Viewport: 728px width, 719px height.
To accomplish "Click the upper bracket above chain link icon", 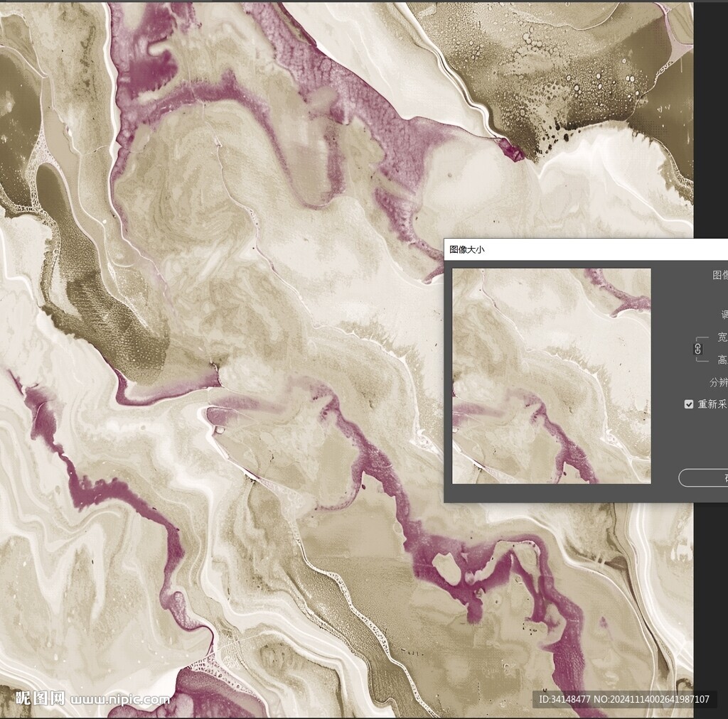I will pos(702,338).
